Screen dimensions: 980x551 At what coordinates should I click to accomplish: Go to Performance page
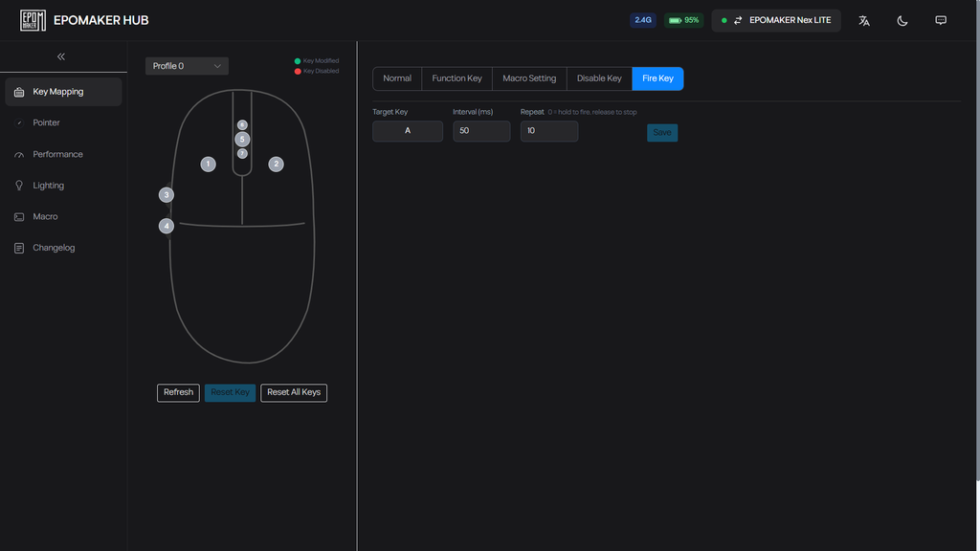[63, 154]
